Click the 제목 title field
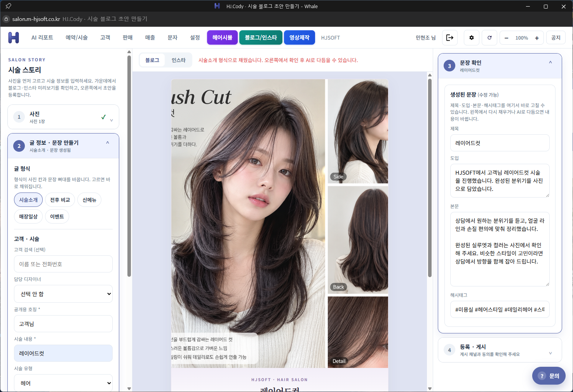Screen dimensions: 573x392 [x=500, y=143]
